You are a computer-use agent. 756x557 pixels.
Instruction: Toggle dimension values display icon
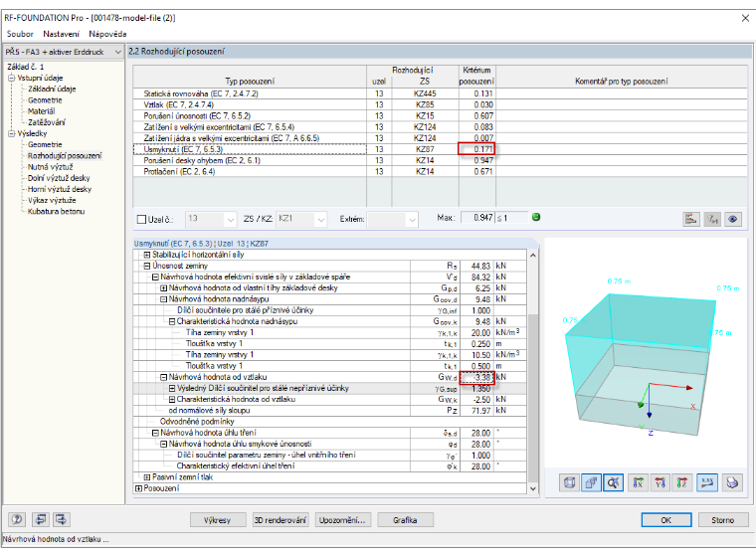point(707,482)
